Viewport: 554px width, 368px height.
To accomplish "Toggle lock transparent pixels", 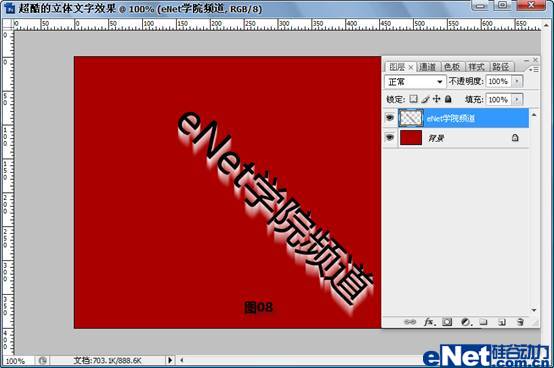I will pos(413,99).
